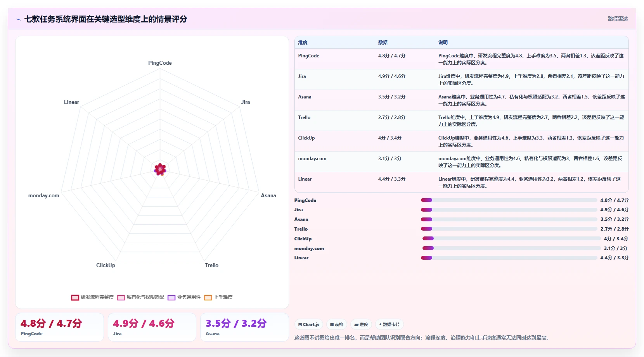
Task: Click the Linear progress bar
Action: pyautogui.click(x=509, y=258)
